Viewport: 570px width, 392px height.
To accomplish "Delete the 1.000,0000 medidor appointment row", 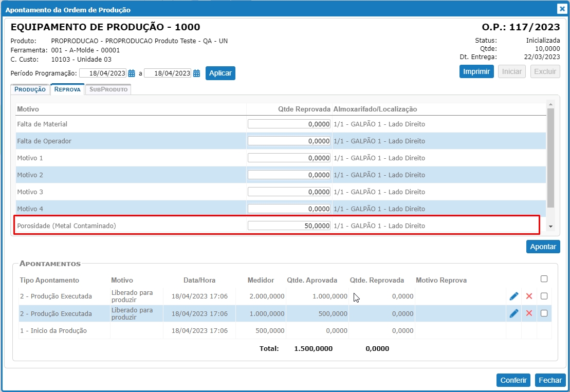I will click(529, 313).
